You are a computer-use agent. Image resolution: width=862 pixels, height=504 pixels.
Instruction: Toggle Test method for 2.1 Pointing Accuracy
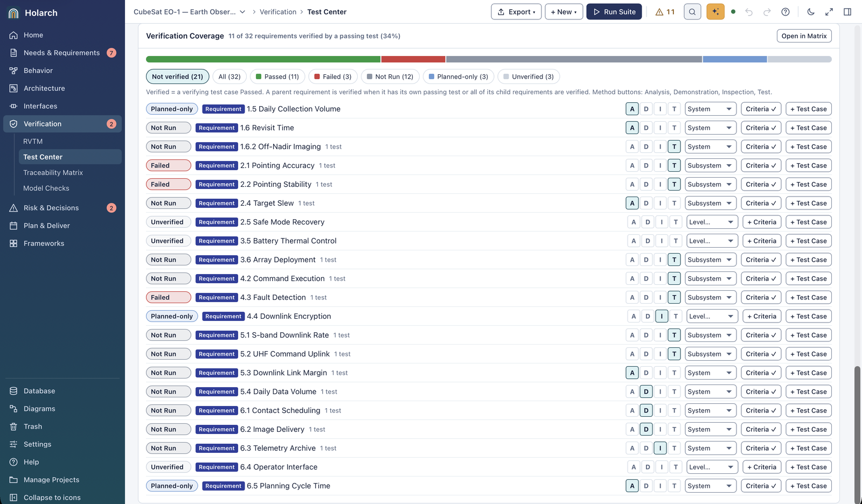(674, 165)
